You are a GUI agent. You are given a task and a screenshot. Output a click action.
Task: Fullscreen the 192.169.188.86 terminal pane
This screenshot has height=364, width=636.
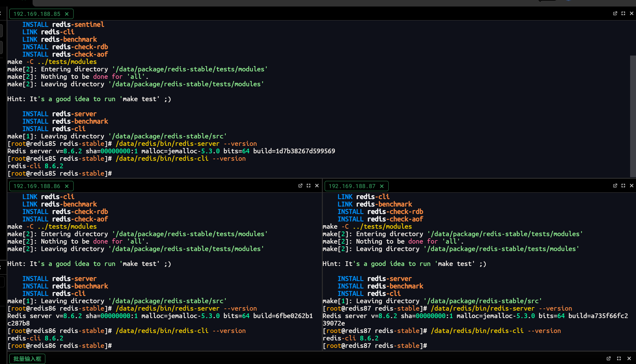tap(309, 186)
